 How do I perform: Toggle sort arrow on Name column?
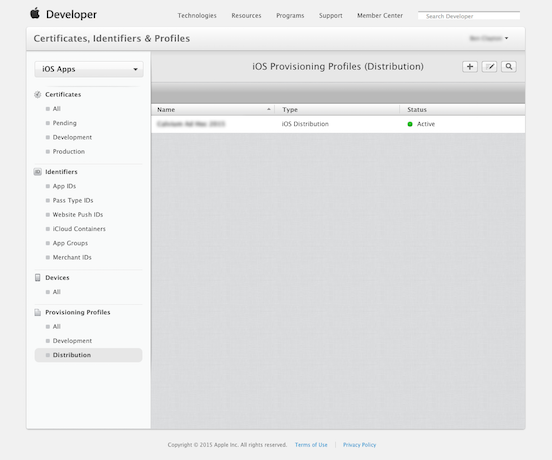point(269,109)
